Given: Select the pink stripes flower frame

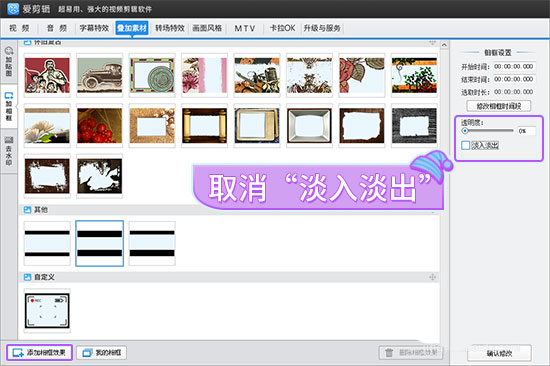Looking at the screenshot, I should coord(204,75).
